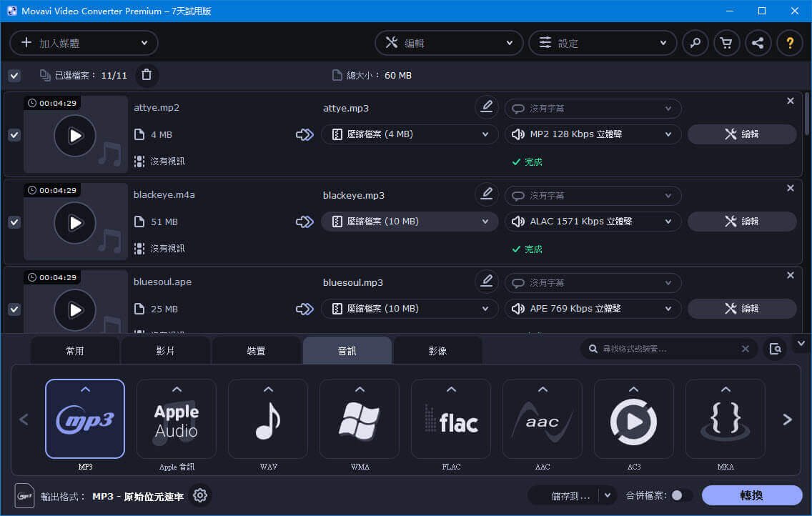
Task: Play the blackeye.m4a preview
Action: pos(75,222)
